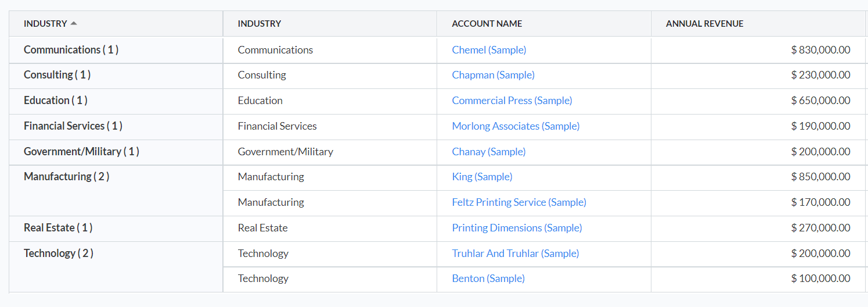Select the Technology ( 2 ) group row
The image size is (868, 307).
[58, 254]
